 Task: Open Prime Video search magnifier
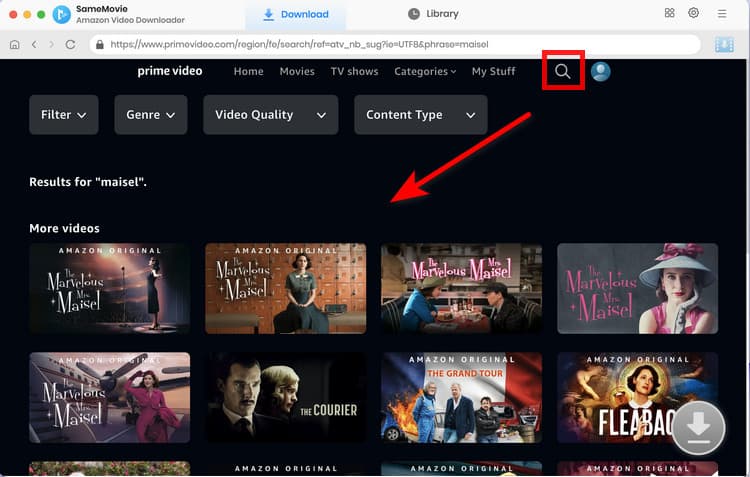coord(562,71)
